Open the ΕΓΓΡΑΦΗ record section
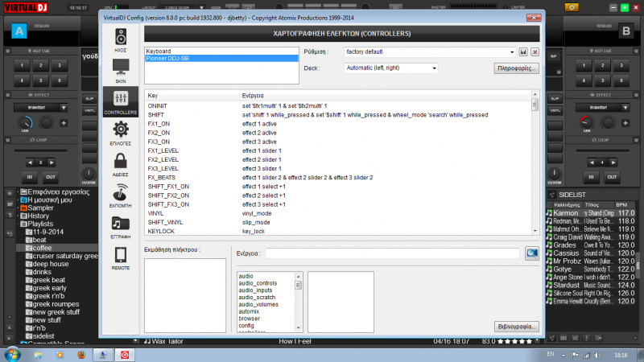The width and height of the screenshot is (644, 362). point(121,227)
